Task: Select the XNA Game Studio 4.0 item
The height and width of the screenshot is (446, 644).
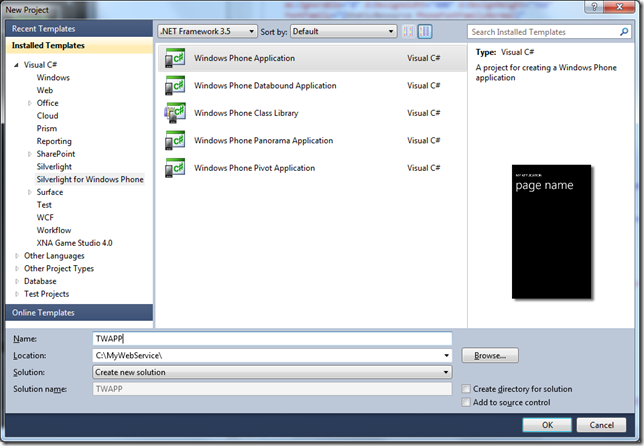Action: tap(74, 243)
